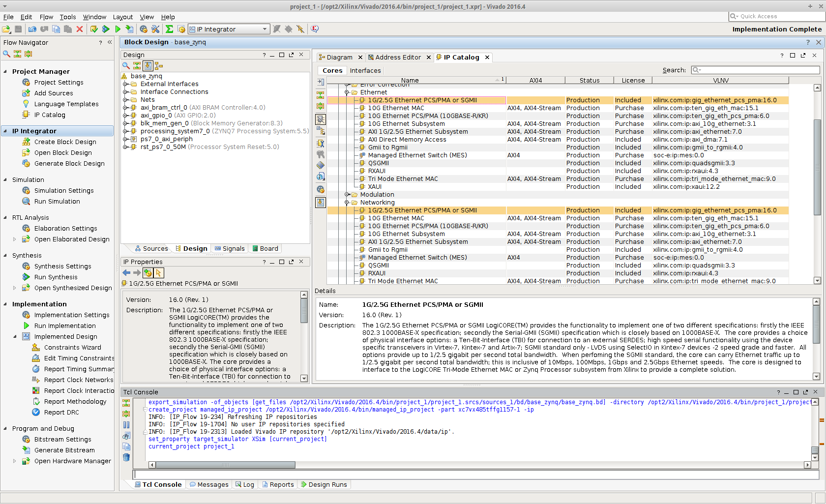Click the Tcl Console horizontal scrollbar thumb
826x504 pixels.
click(x=226, y=465)
